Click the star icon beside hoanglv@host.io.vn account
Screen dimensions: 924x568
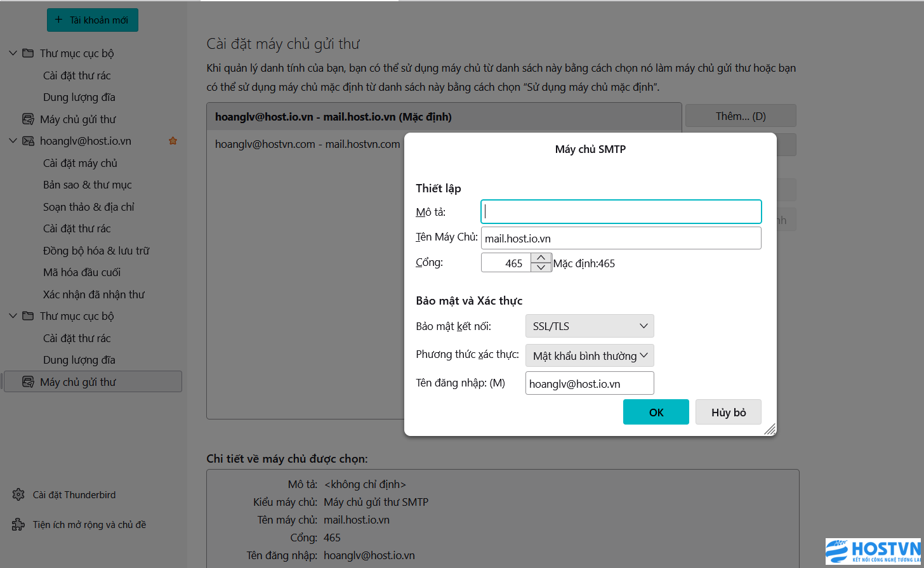pyautogui.click(x=173, y=141)
